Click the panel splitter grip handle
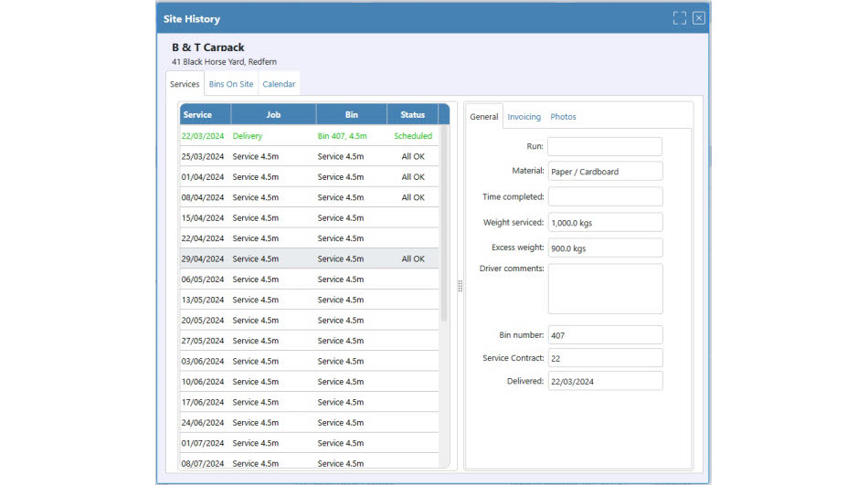868x485 pixels. point(460,286)
